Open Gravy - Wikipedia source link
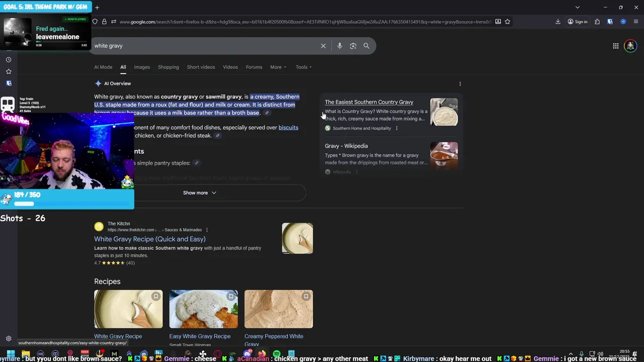 coord(346,146)
